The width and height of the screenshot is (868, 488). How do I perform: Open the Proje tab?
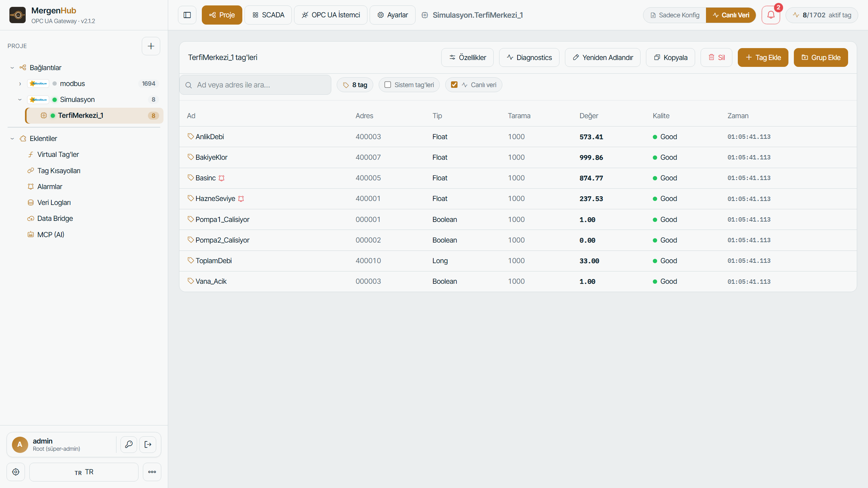[x=222, y=15]
